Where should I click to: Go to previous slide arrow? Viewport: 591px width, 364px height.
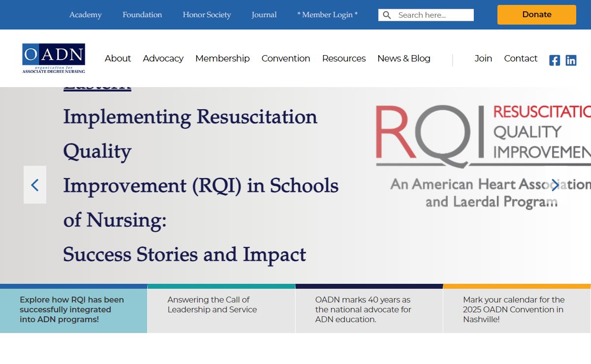point(35,185)
